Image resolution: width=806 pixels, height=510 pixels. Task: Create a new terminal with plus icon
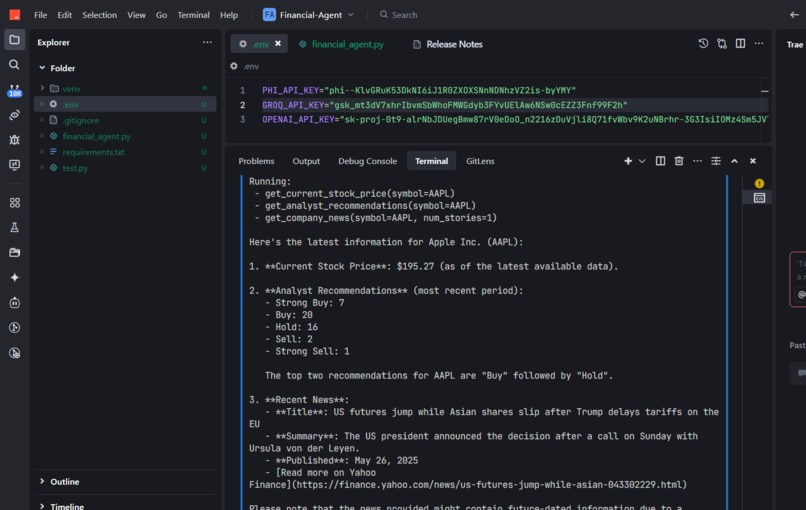[628, 161]
